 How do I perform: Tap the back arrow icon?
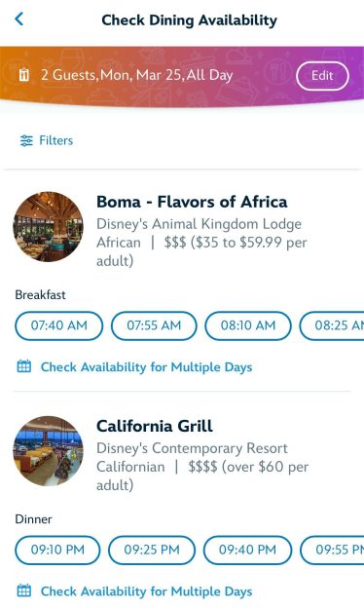click(x=19, y=19)
